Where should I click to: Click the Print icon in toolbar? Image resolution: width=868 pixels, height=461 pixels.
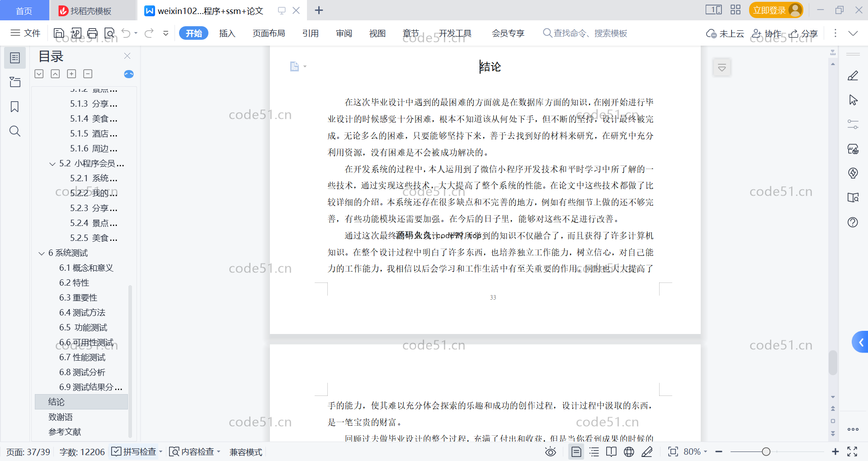coord(93,33)
